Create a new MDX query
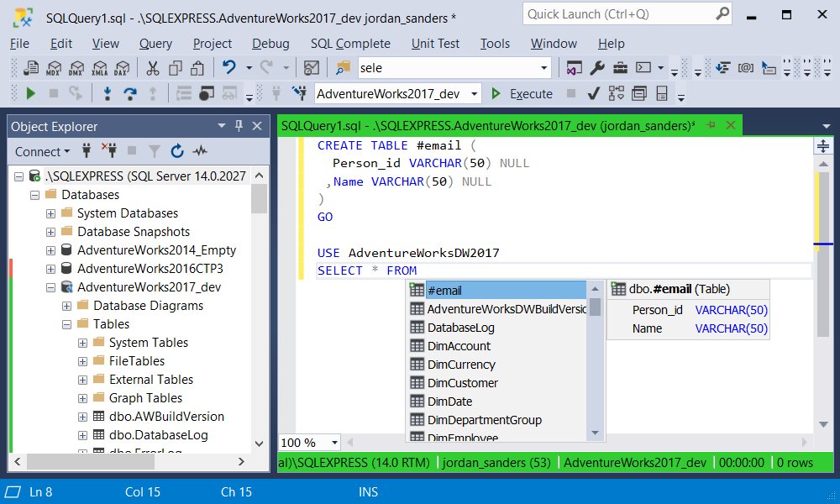This screenshot has height=504, width=840. [53, 66]
